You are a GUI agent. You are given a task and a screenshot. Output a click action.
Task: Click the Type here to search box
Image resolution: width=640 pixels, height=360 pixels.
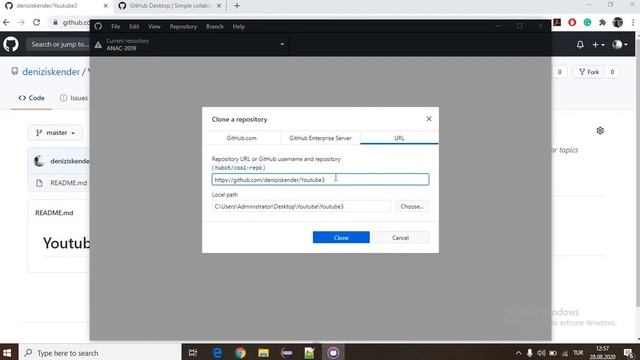pos(100,353)
